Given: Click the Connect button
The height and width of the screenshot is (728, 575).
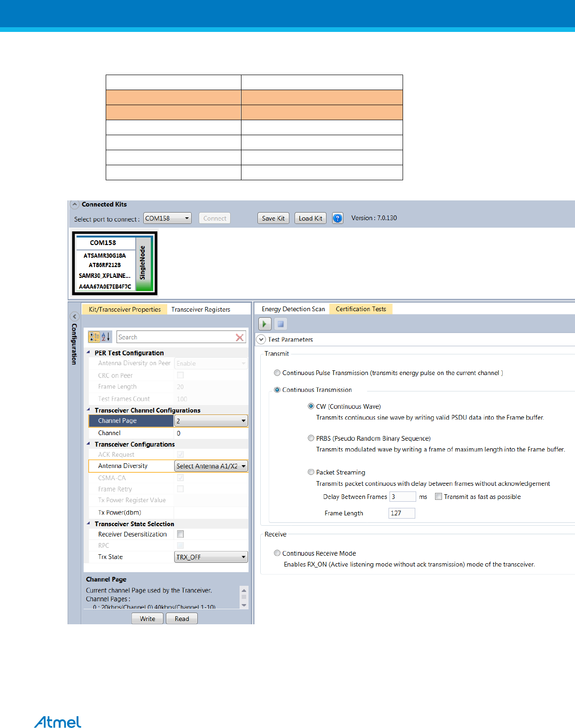Looking at the screenshot, I should [215, 218].
